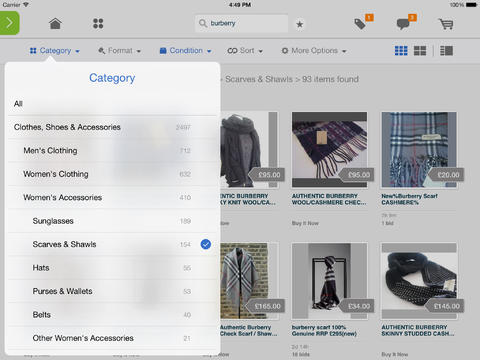Viewport: 480px width, 360px height.
Task: Switch to small grid view icon
Action: coord(401,51)
